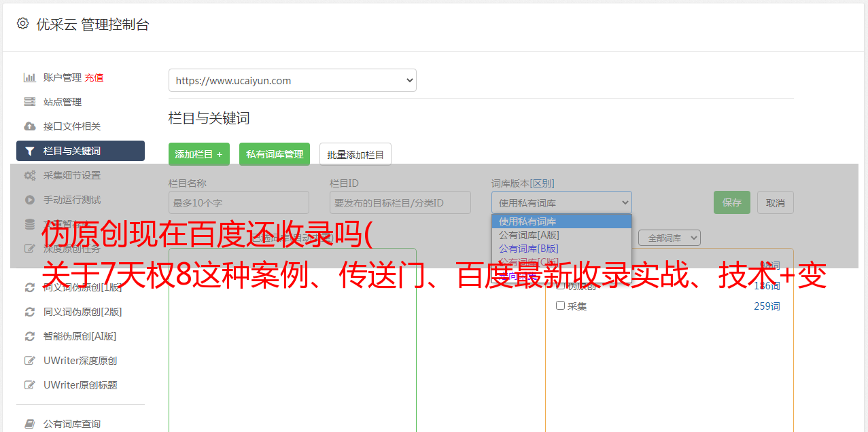This screenshot has width=868, height=432.
Task: Open the site URL dropdown https://www.ucaiyun.com
Action: click(292, 80)
